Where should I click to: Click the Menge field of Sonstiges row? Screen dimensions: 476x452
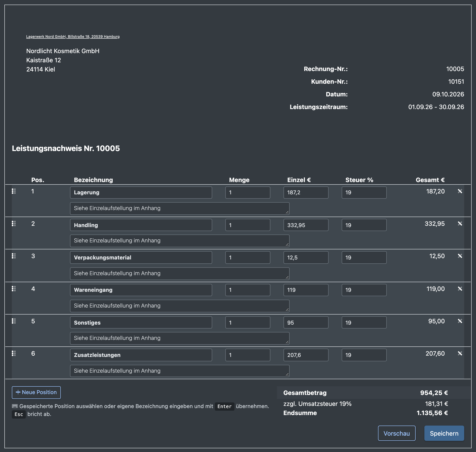248,322
